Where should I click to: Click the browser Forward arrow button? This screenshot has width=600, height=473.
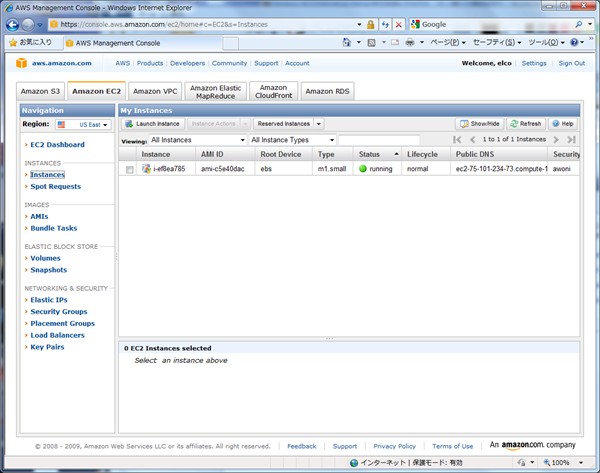pyautogui.click(x=28, y=25)
